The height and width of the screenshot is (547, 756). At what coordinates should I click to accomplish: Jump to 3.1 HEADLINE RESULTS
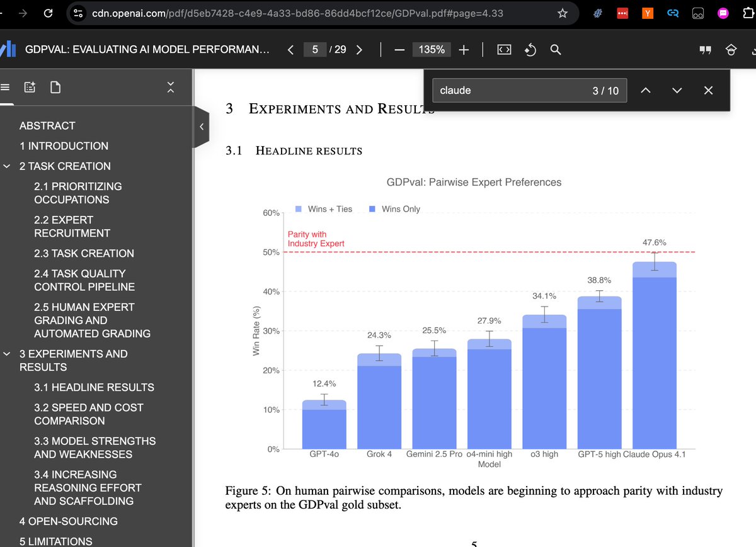[94, 388]
